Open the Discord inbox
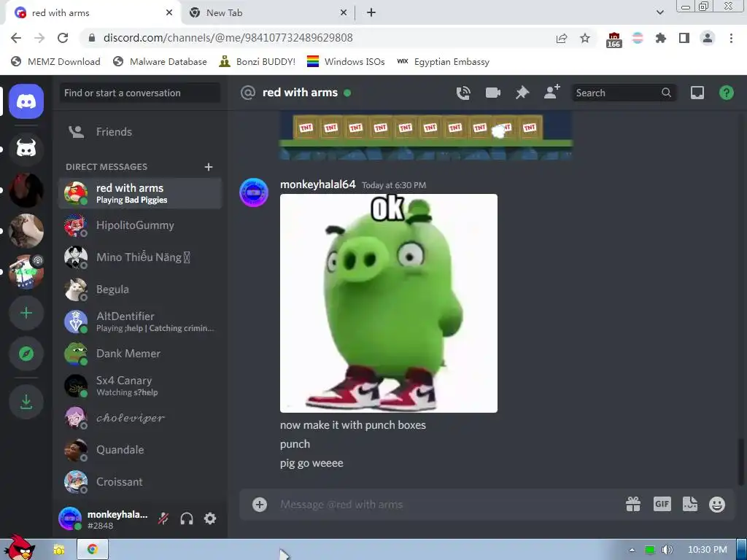Image resolution: width=747 pixels, height=560 pixels. click(x=697, y=93)
